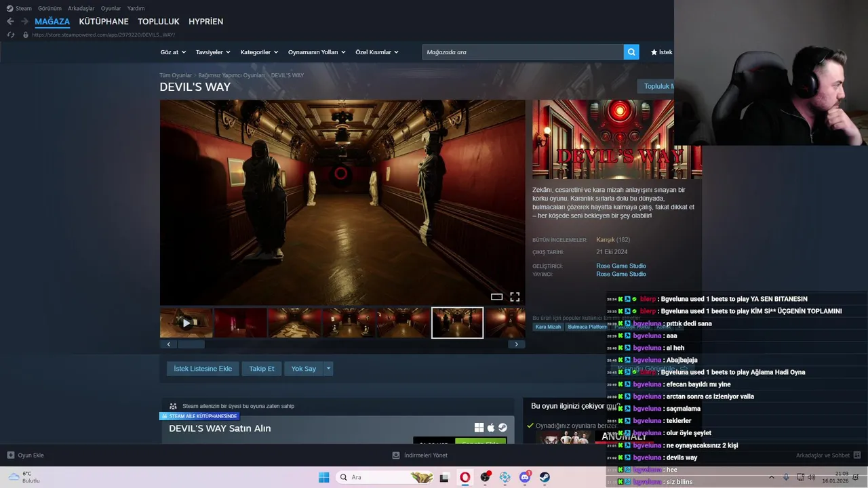
Task: Click the Topluluk hub button
Action: [656, 86]
